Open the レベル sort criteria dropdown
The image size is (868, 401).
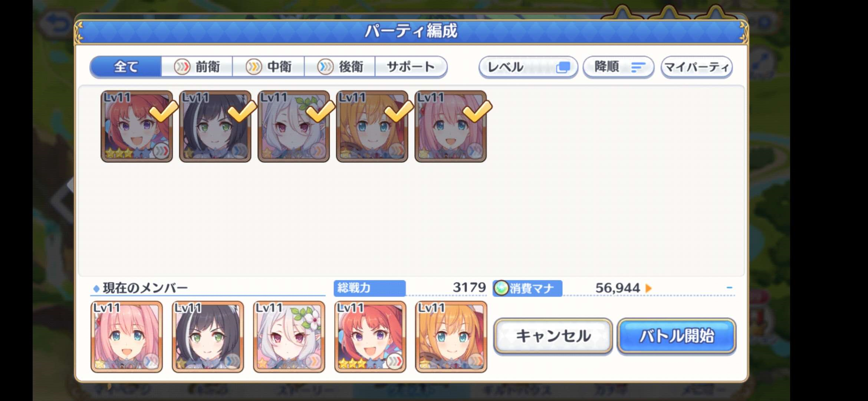528,67
